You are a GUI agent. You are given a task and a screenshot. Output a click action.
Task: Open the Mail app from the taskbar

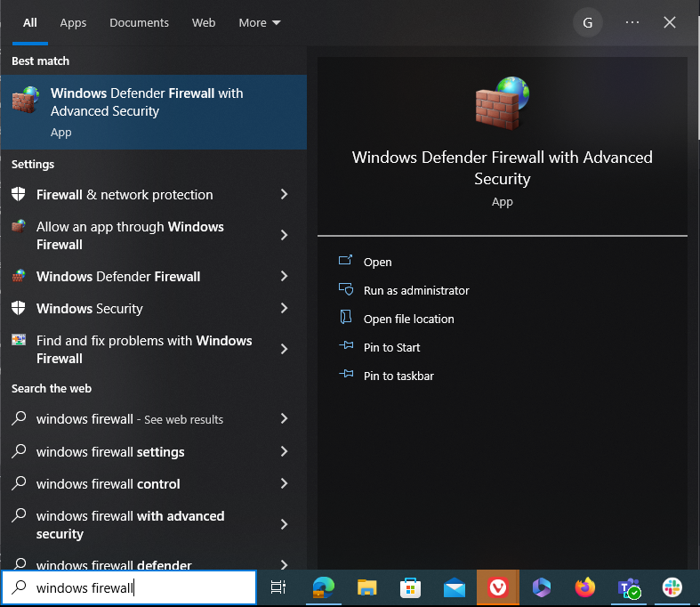pos(454,587)
